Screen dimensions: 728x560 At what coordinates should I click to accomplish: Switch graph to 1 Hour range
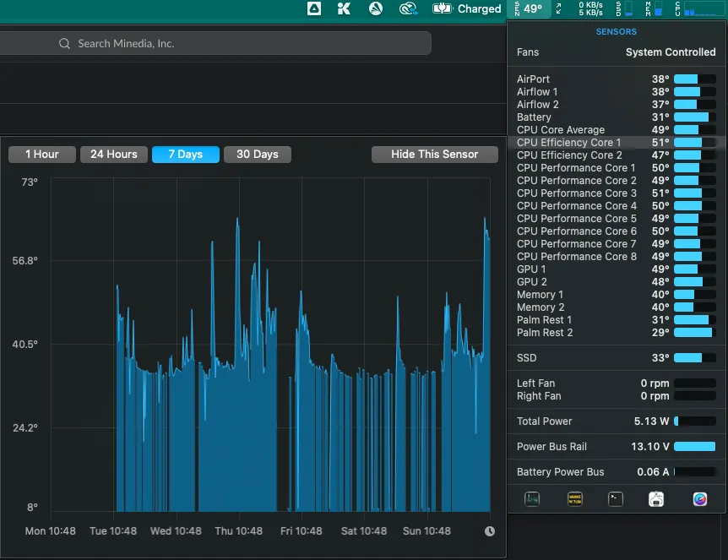[x=41, y=155]
